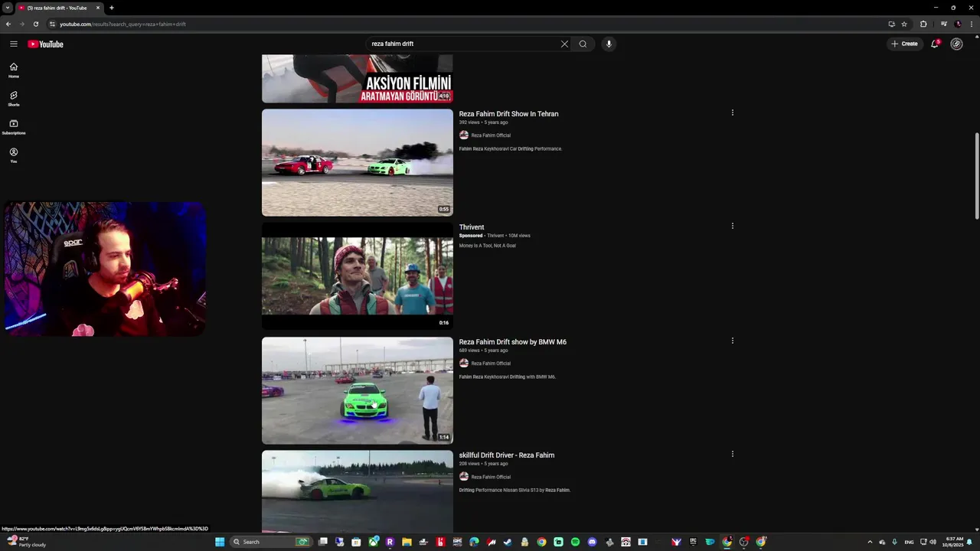Open Reza Fahim Official channel under Tehran video

491,135
